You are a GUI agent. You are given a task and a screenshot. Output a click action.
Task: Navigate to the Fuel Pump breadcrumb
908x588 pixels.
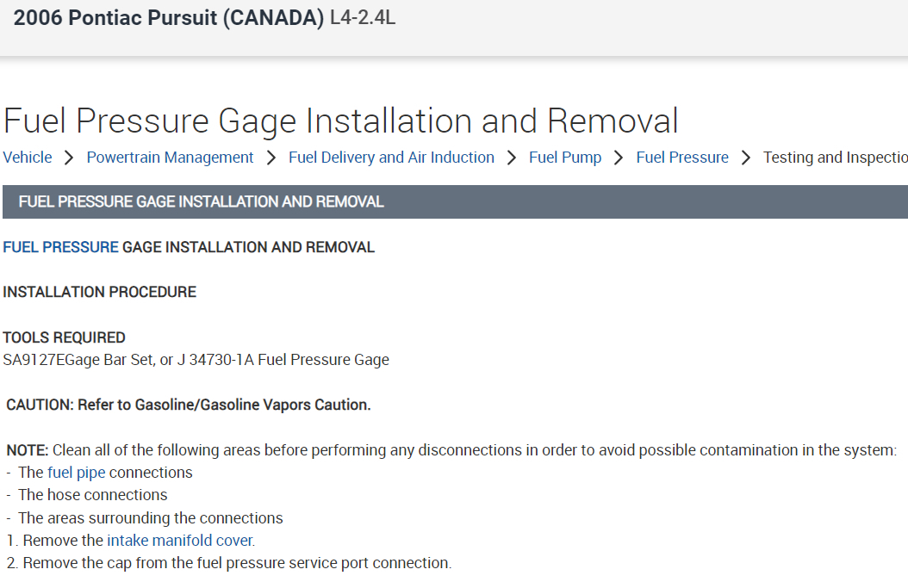point(565,158)
